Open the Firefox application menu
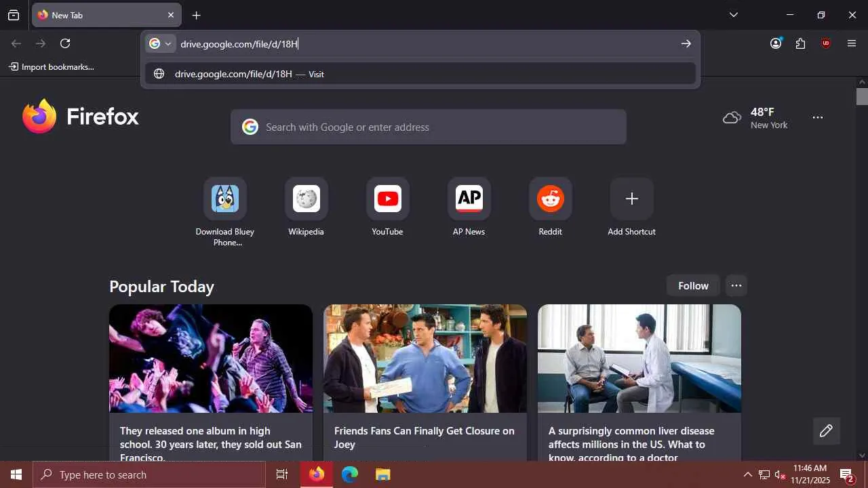 click(x=852, y=43)
